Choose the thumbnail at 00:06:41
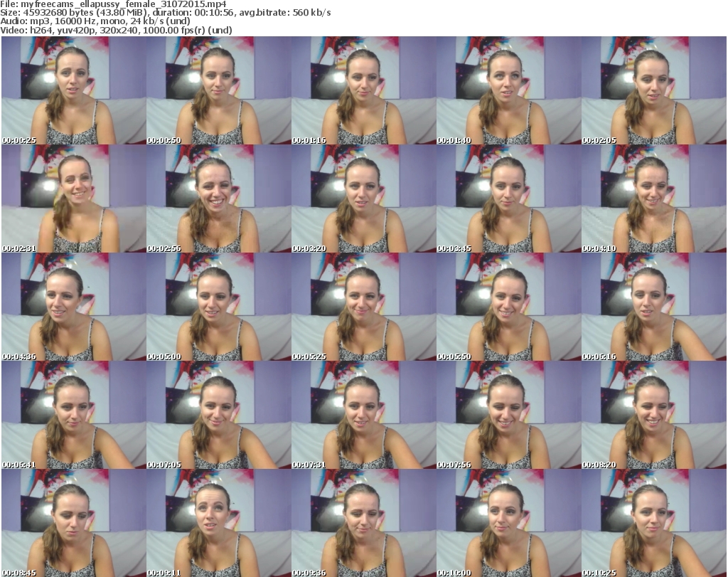This screenshot has width=728, height=577. tap(74, 415)
